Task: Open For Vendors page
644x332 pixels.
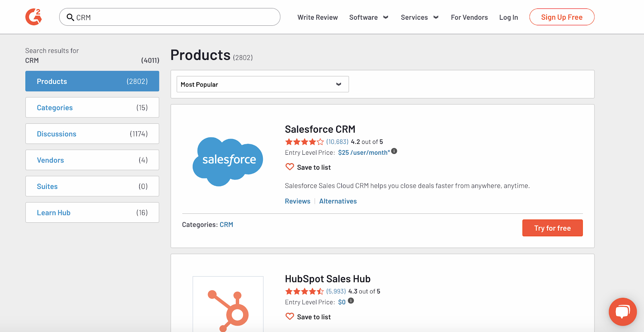Action: pyautogui.click(x=469, y=17)
